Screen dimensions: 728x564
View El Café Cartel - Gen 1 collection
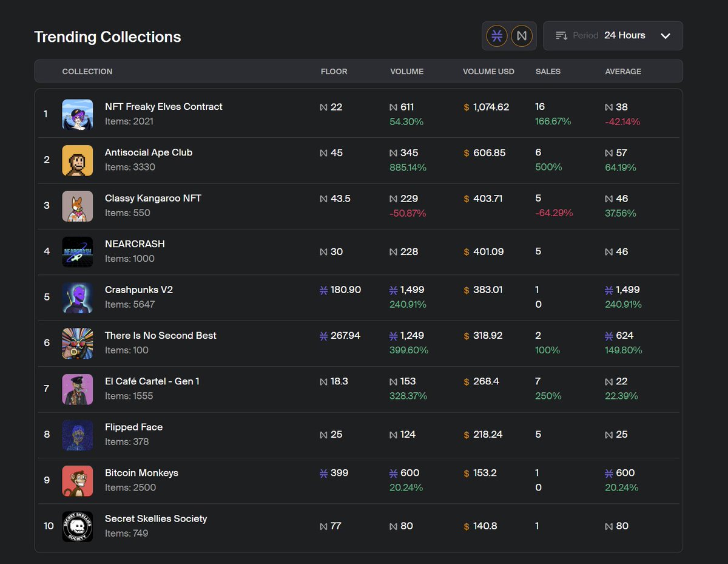152,381
